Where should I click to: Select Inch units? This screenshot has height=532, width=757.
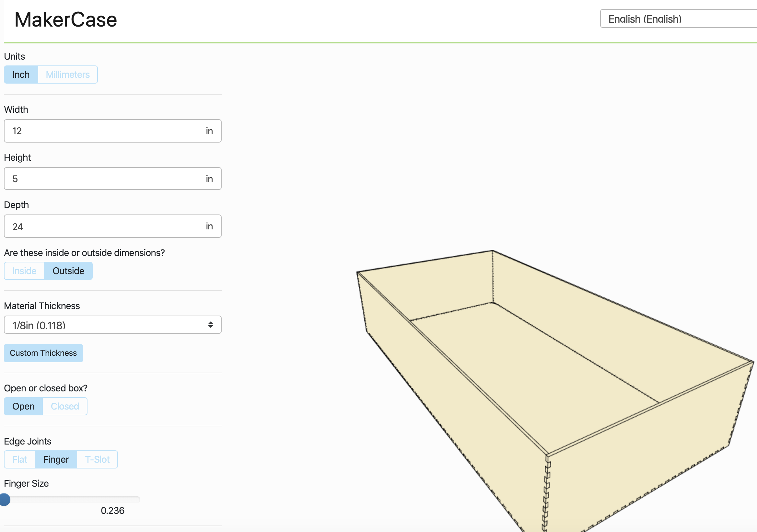coord(21,75)
